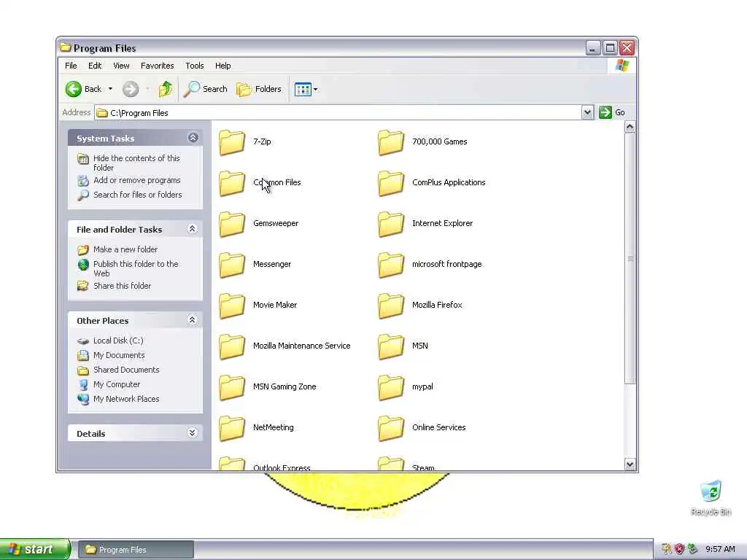Select the MSN folder icon
Image resolution: width=747 pixels, height=560 pixels.
[391, 346]
